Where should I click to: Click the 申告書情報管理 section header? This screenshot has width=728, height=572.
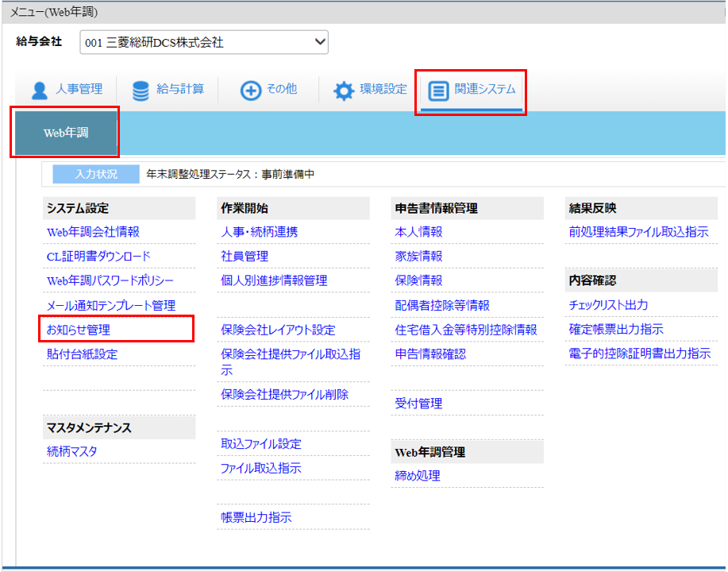coord(468,208)
